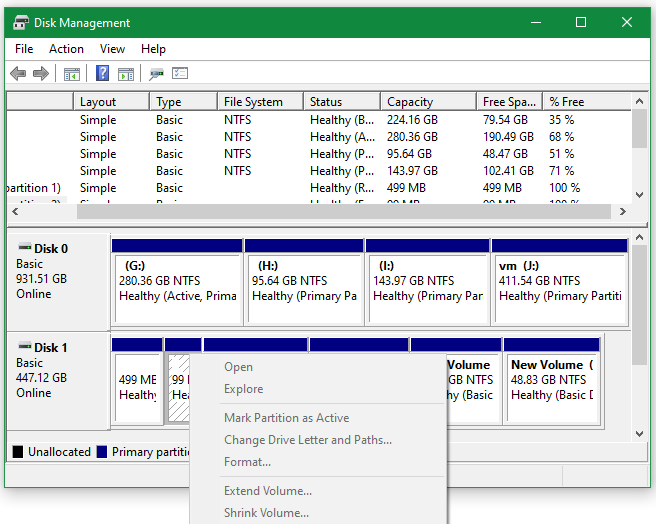Choose Open in the context menu

click(x=318, y=367)
